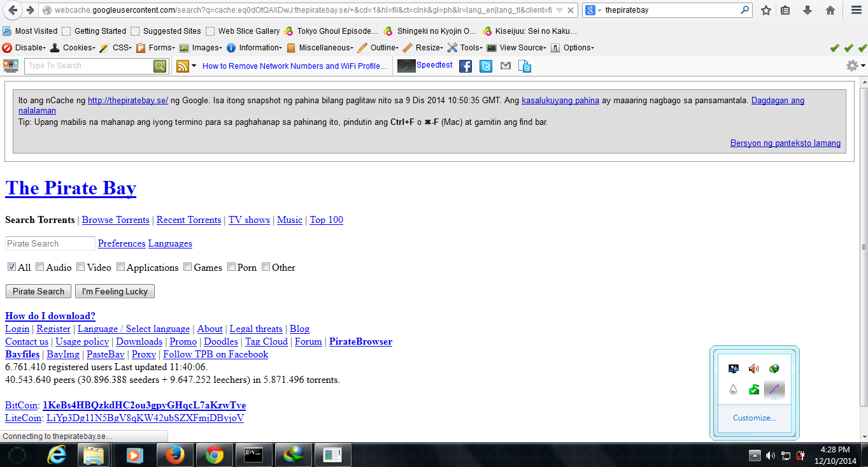Image resolution: width=868 pixels, height=467 pixels.
Task: Click the Type To Search toolbar field
Action: (x=89, y=66)
